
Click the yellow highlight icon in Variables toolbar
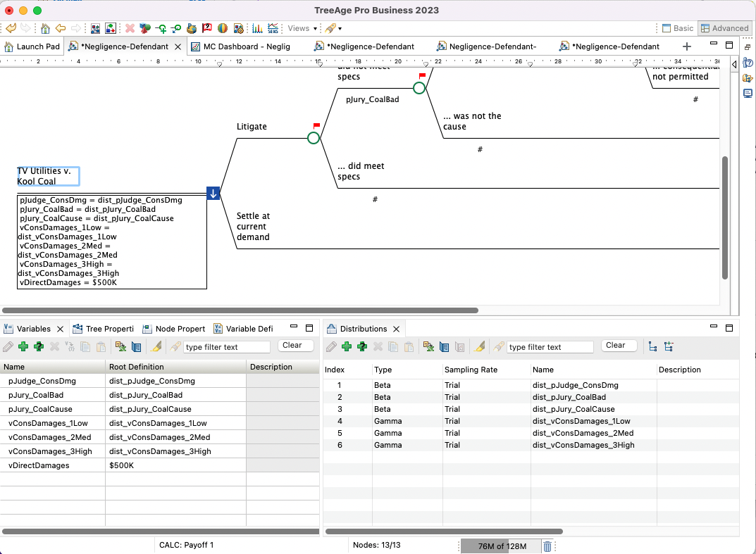pyautogui.click(x=156, y=346)
